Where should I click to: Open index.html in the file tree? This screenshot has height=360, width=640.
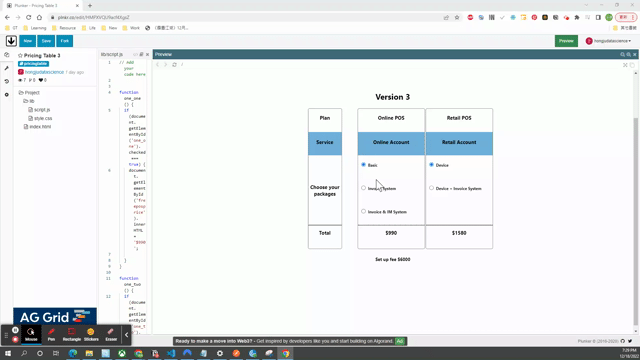pyautogui.click(x=37, y=127)
